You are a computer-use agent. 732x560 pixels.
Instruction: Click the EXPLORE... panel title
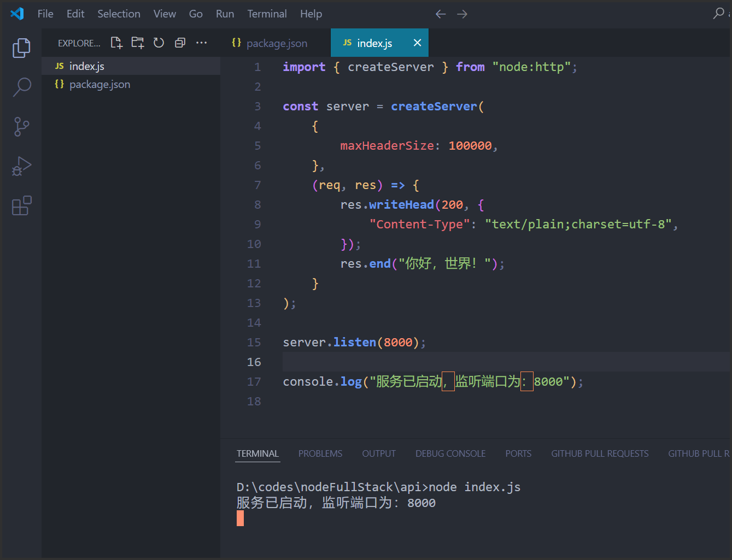(x=79, y=43)
